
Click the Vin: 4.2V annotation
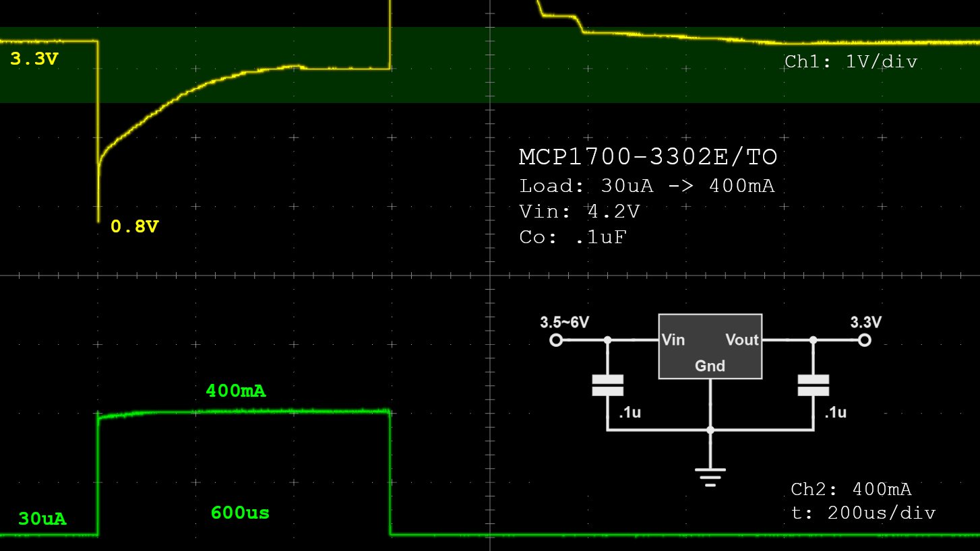(x=580, y=212)
